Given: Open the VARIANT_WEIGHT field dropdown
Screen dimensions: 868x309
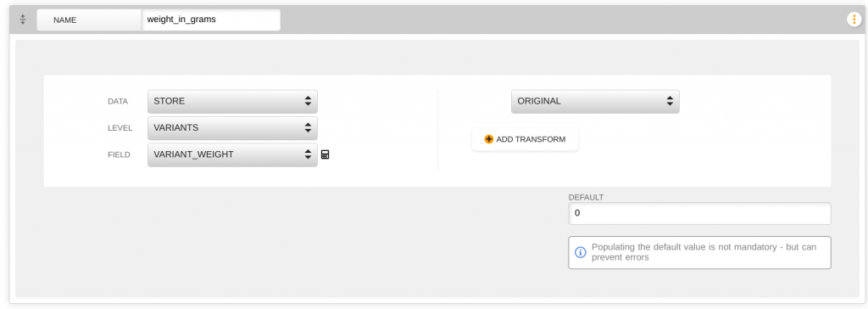Looking at the screenshot, I should coord(232,154).
